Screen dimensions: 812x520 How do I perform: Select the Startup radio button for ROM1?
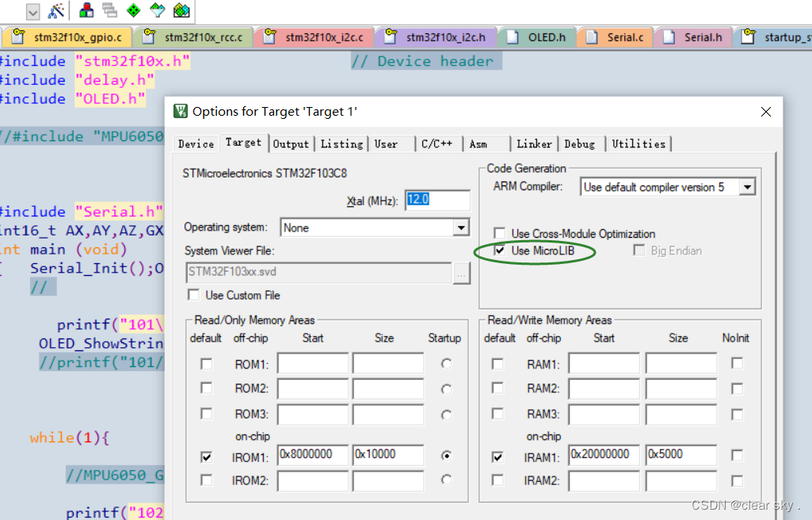[x=445, y=362]
